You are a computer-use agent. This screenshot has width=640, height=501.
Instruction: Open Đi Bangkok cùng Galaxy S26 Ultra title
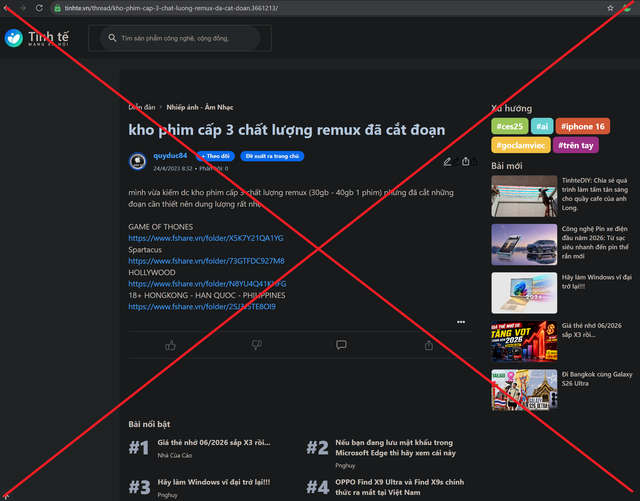pyautogui.click(x=597, y=379)
